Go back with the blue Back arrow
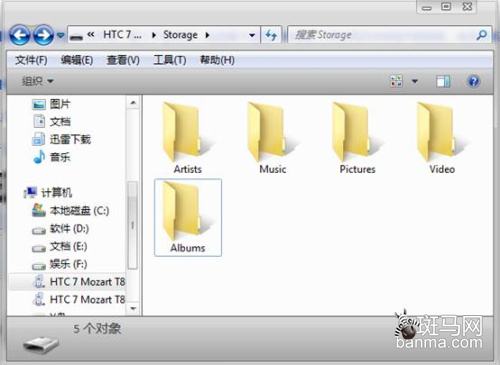 click(20, 35)
